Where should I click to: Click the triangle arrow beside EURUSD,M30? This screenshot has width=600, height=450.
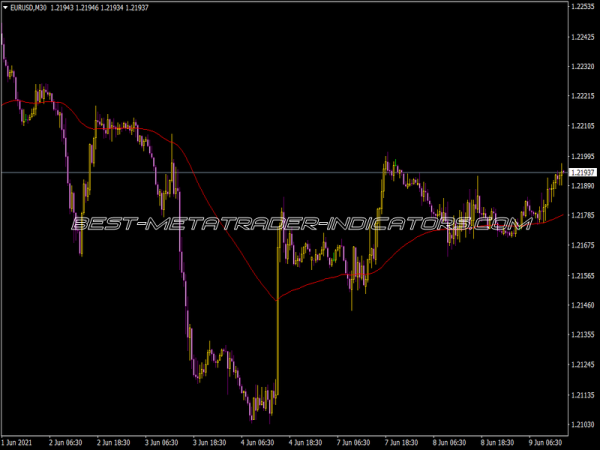pyautogui.click(x=6, y=9)
